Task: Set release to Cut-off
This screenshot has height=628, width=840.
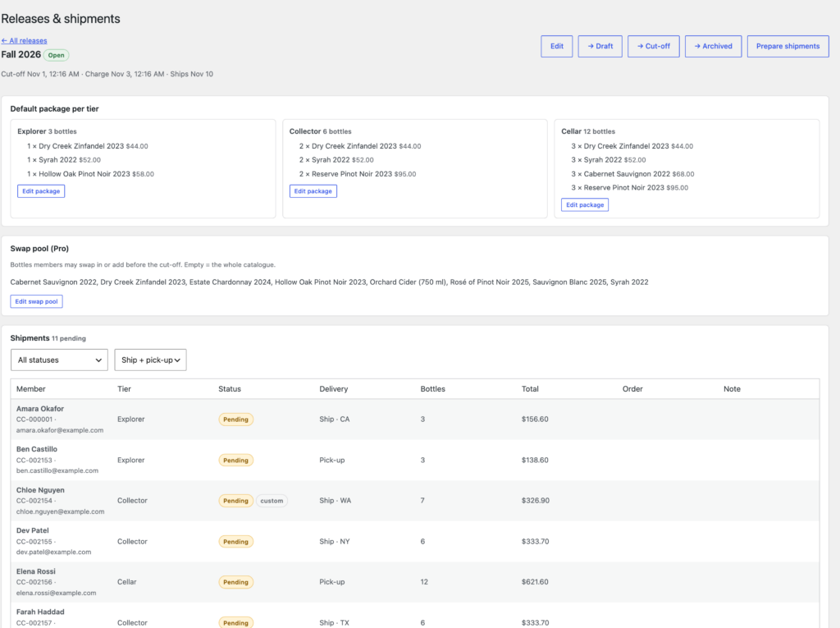Action: point(653,46)
